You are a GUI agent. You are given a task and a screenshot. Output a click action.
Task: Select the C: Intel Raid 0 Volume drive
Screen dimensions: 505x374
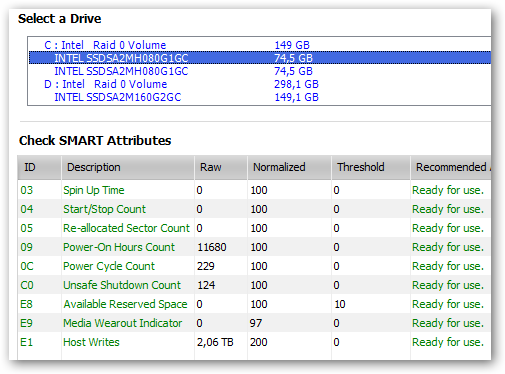point(260,45)
